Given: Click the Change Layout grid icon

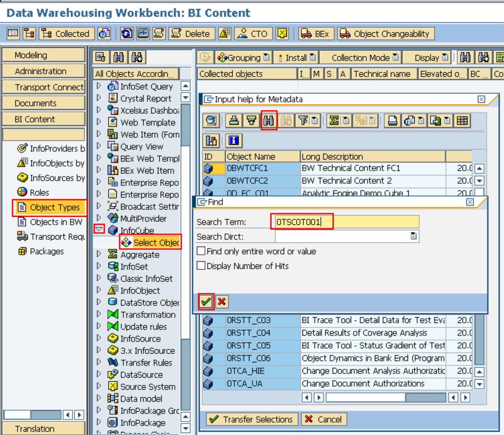Looking at the screenshot, I should pos(462,121).
